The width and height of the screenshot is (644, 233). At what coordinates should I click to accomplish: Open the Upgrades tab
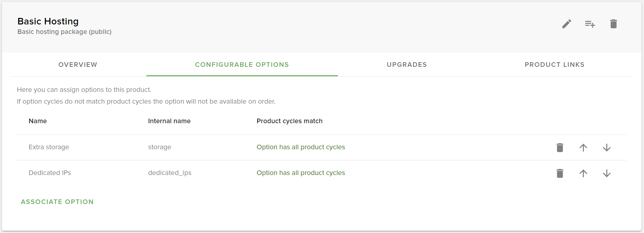(407, 65)
